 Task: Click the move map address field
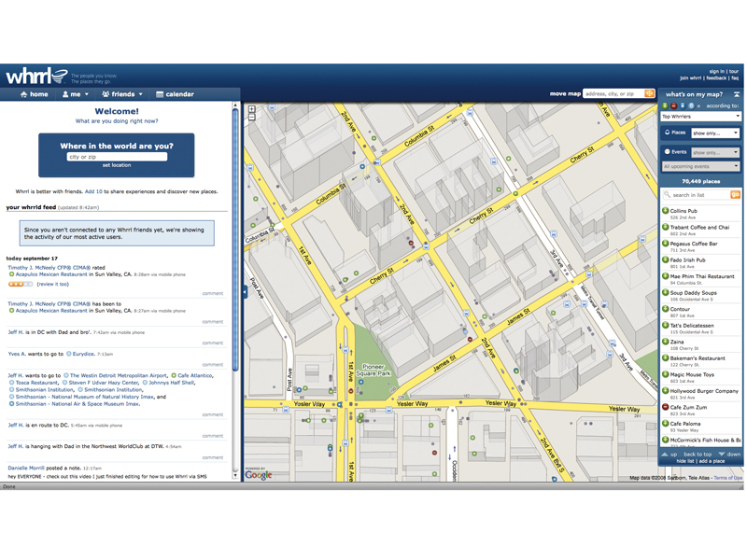tap(613, 94)
